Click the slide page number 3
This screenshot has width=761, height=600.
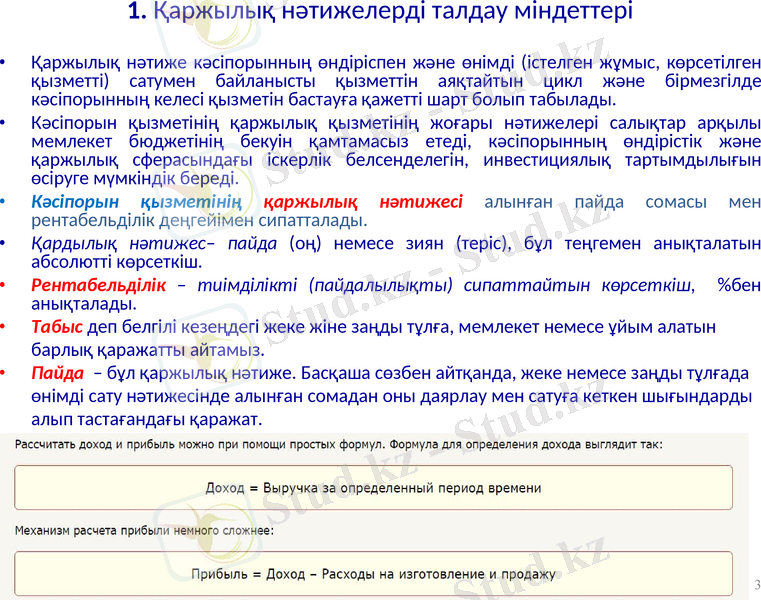[757, 584]
